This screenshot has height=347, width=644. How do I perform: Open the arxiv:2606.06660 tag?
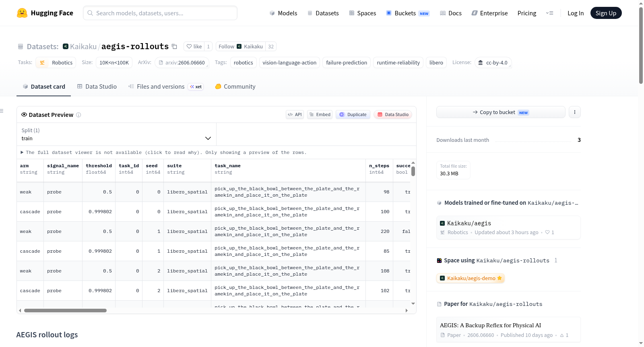(x=182, y=62)
